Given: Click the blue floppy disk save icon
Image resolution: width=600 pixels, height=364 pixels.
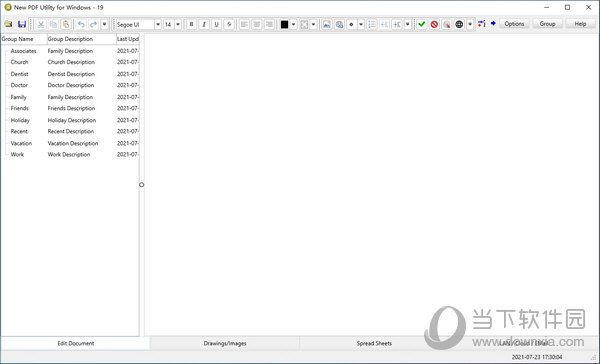Looking at the screenshot, I should point(22,24).
